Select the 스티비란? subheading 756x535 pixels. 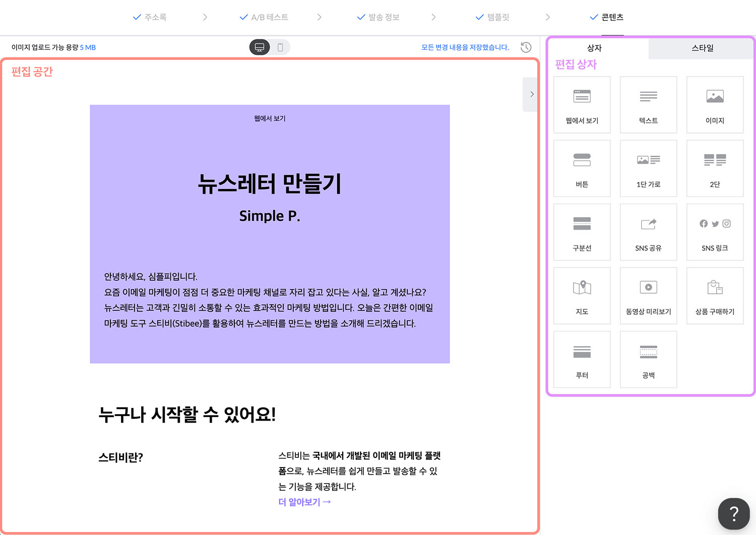[120, 457]
